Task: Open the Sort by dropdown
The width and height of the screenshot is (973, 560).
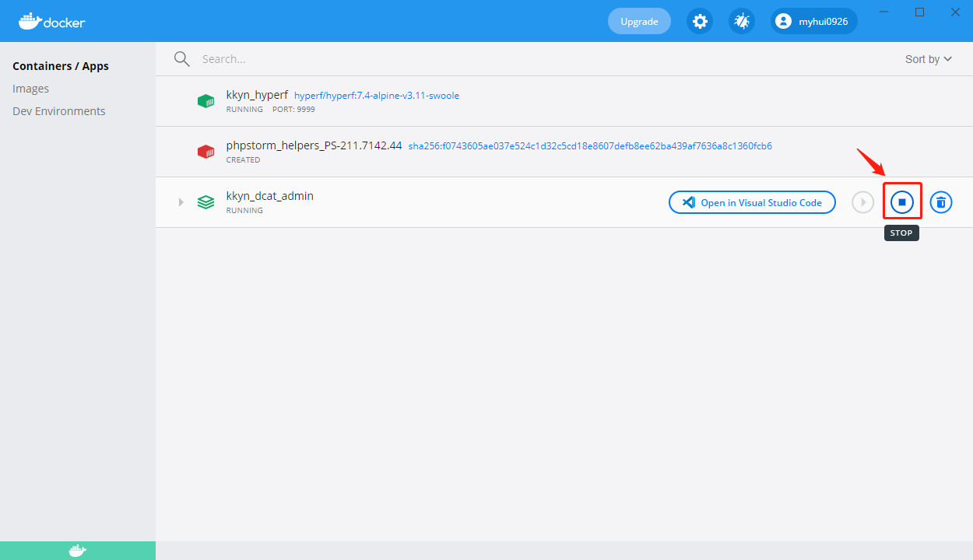Action: point(928,58)
